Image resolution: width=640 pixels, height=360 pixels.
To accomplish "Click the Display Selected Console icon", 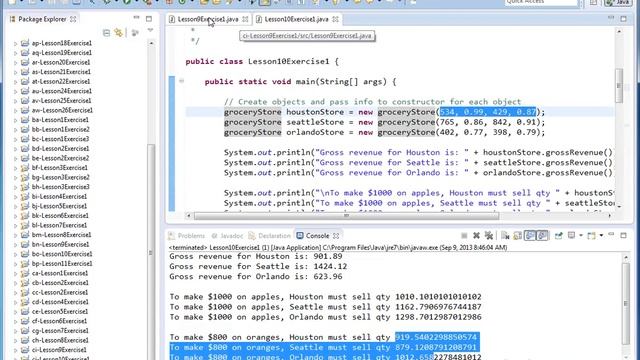I will point(572,236).
